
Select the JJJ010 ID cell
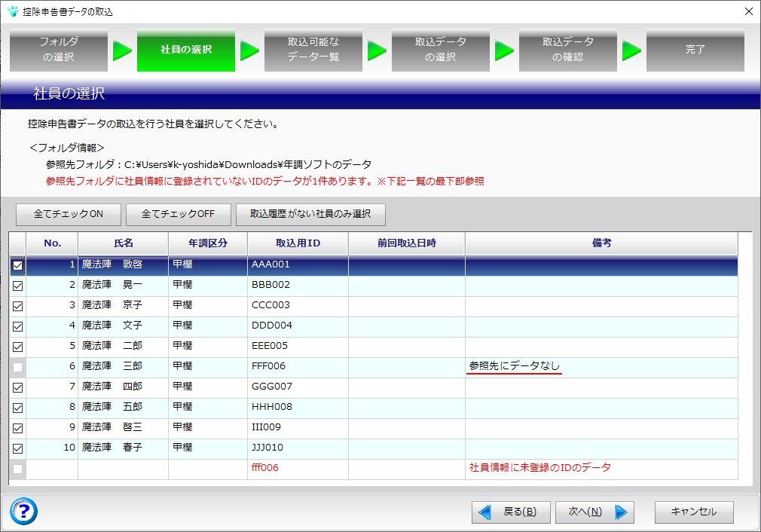click(298, 448)
